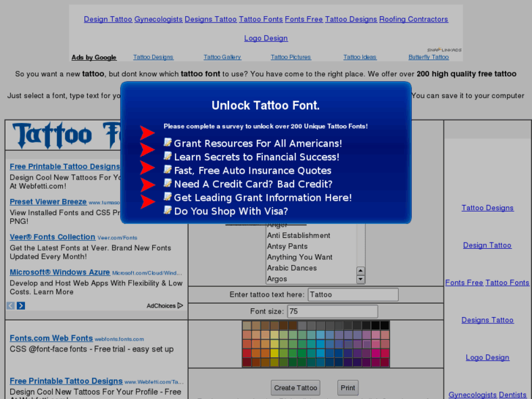Viewport: 532px width, 399px height.
Task: Click Logo Design link in top banner
Action: (266, 38)
